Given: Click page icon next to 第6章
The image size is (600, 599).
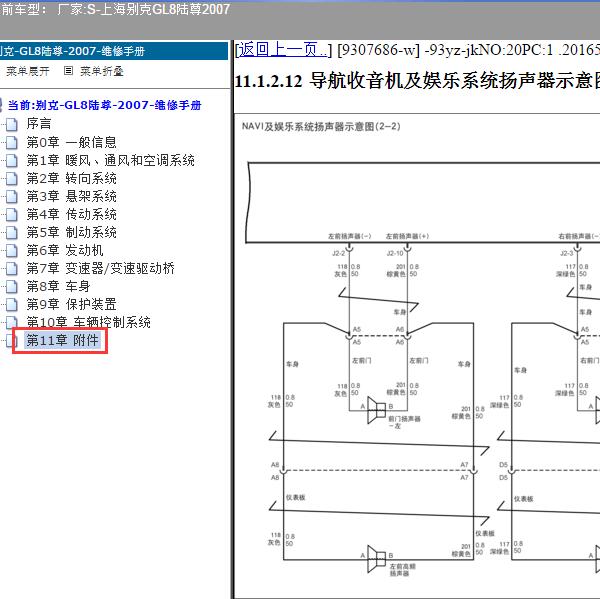Looking at the screenshot, I should pos(12,250).
